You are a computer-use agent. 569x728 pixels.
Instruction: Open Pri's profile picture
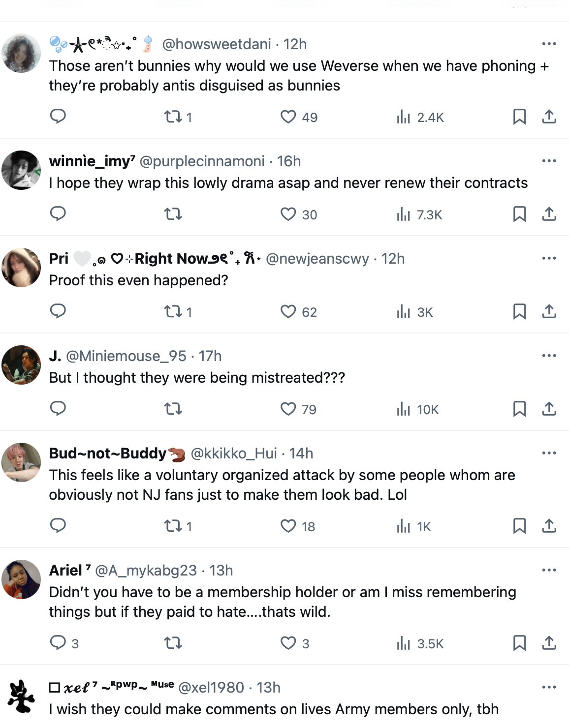pos(21,268)
